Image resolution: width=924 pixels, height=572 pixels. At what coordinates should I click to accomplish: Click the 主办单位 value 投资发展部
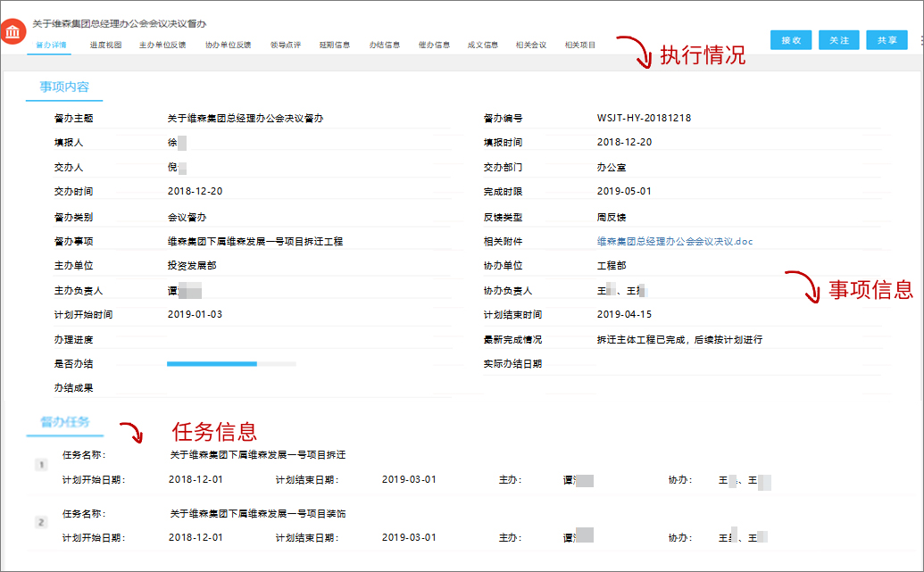pos(192,266)
